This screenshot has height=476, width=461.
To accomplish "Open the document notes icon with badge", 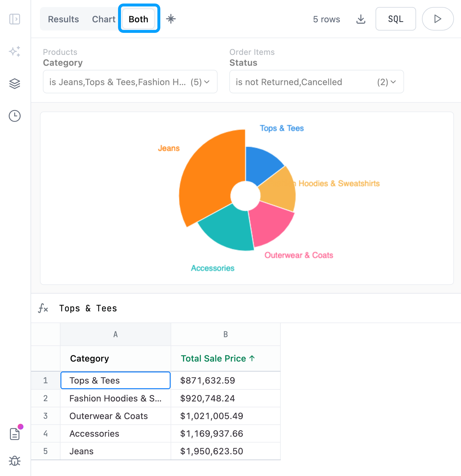I will 15,434.
